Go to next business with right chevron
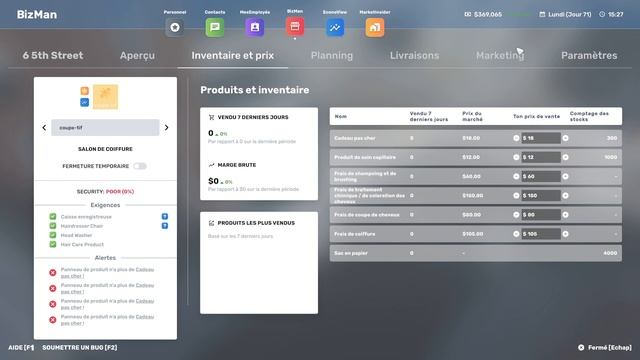This screenshot has height=360, width=640. pos(167,128)
